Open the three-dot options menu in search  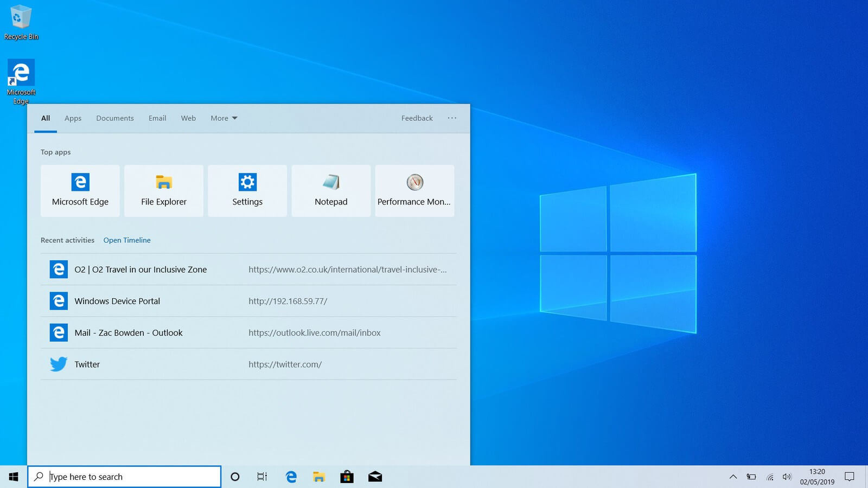[452, 118]
